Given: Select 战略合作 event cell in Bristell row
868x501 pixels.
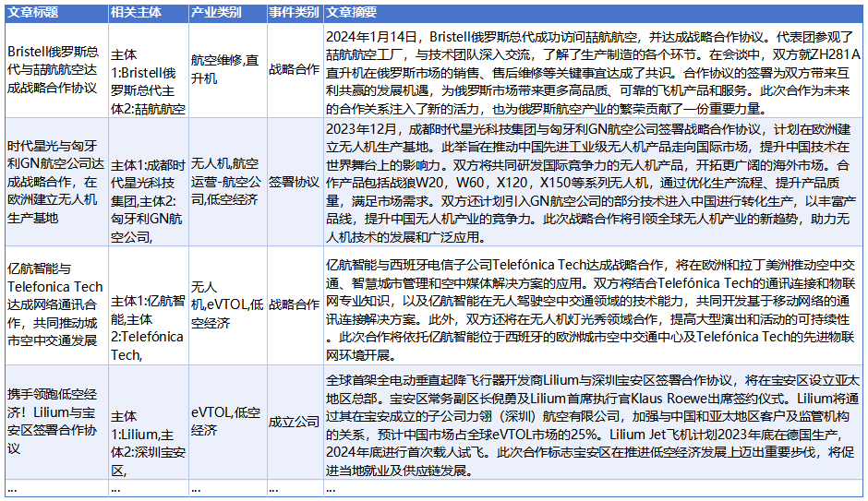Looking at the screenshot, I should (x=295, y=70).
